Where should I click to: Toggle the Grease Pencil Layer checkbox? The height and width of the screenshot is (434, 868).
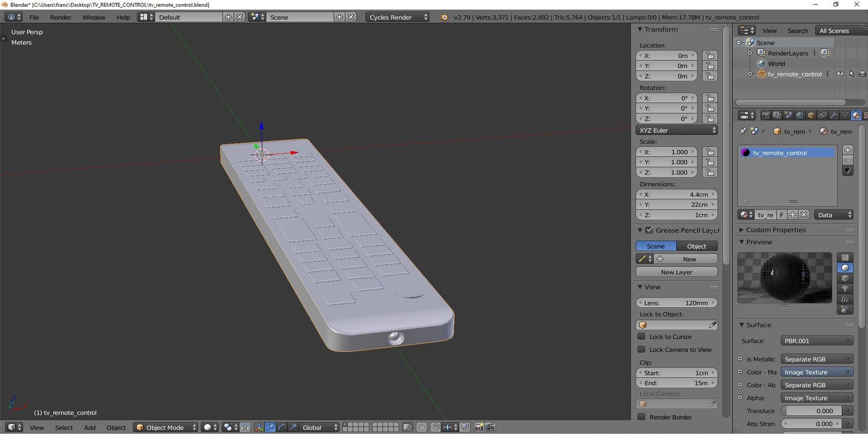tap(649, 230)
